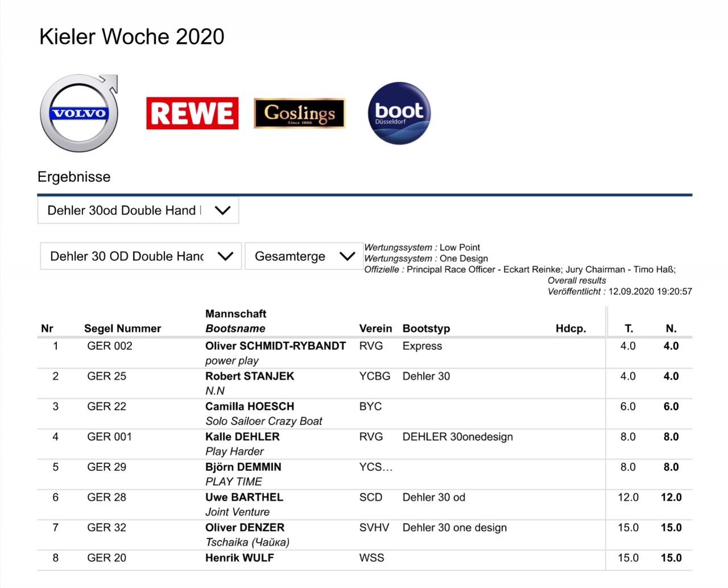Click the Volvo sponsor logo
Screen dimensions: 728x588
point(79,113)
